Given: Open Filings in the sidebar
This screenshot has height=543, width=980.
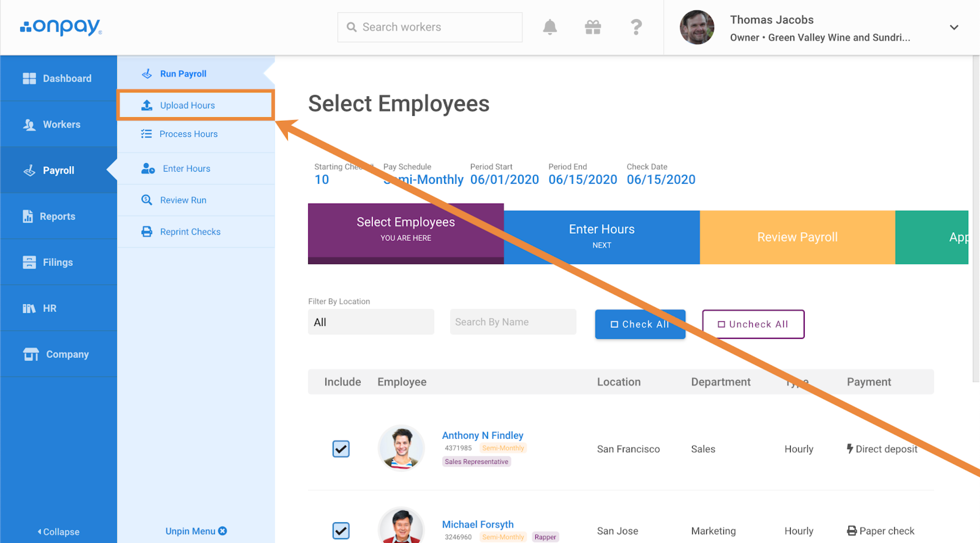Looking at the screenshot, I should click(x=58, y=262).
